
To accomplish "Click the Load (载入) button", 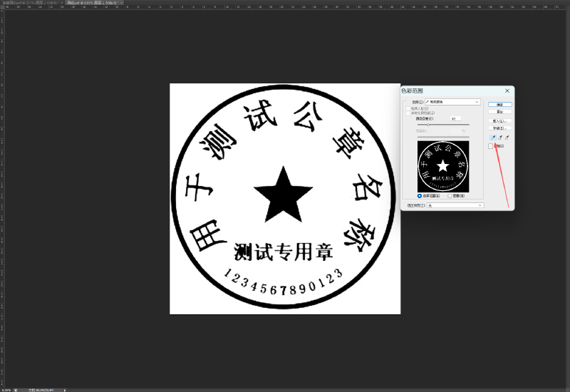I will tap(500, 120).
